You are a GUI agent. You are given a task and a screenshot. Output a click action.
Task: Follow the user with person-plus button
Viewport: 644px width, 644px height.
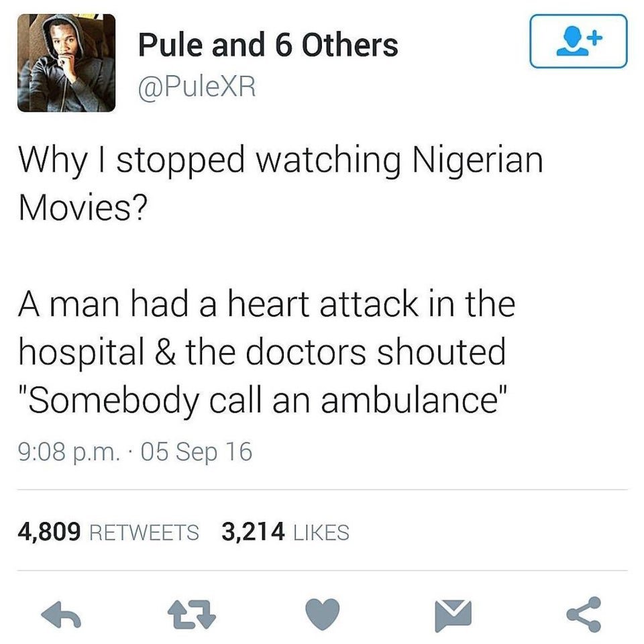point(579,41)
